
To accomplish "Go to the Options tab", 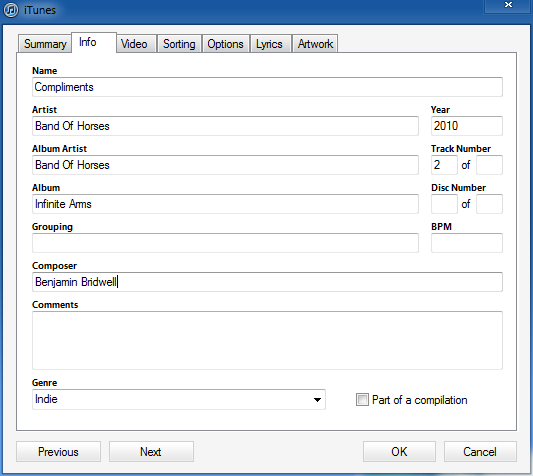I will click(226, 44).
